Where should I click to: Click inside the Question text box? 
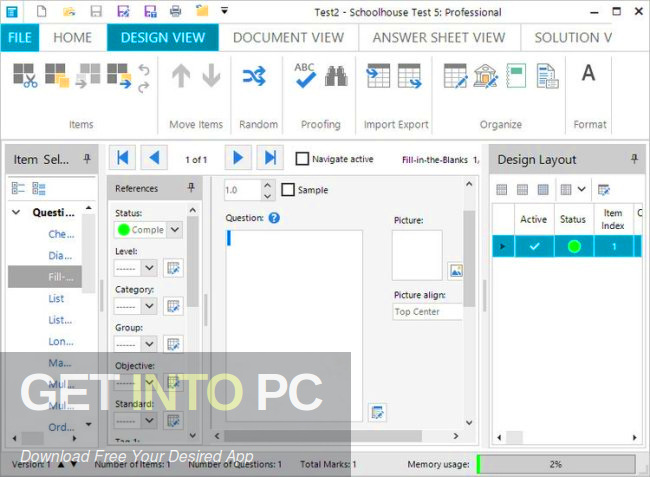click(x=294, y=326)
